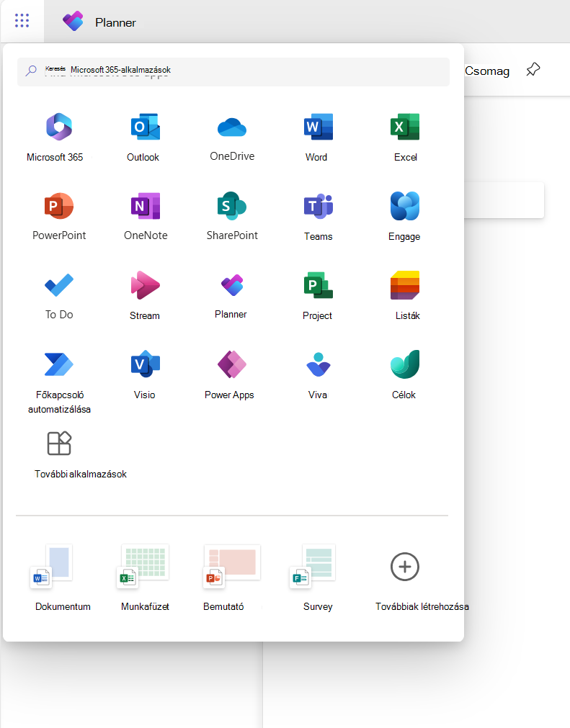Open the Engage app
570x728 pixels.
tap(405, 216)
